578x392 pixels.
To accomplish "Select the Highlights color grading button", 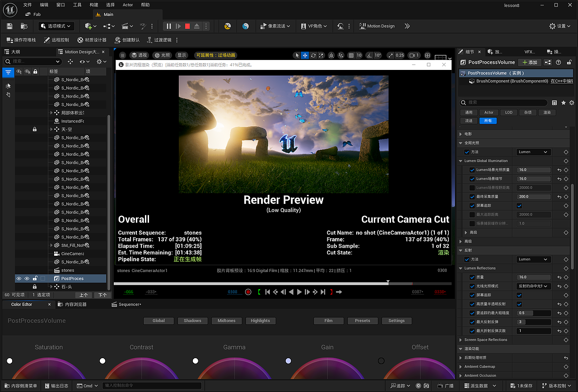I will (261, 321).
